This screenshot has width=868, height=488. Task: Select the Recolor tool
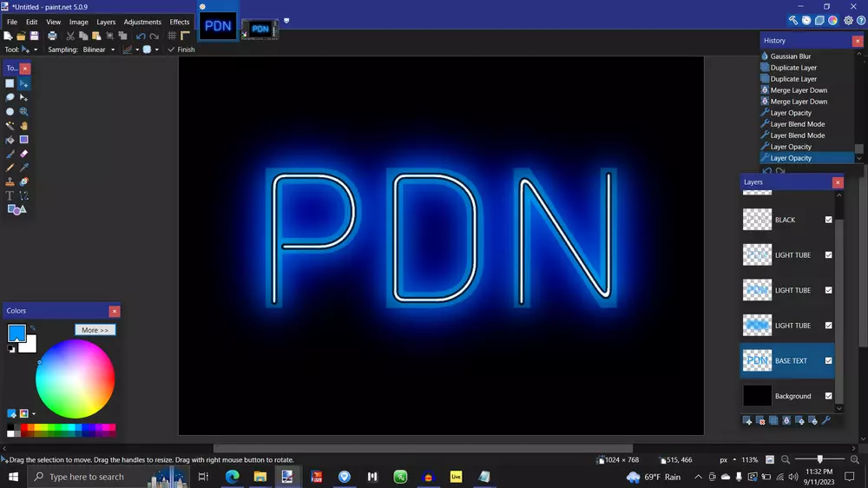[x=23, y=181]
